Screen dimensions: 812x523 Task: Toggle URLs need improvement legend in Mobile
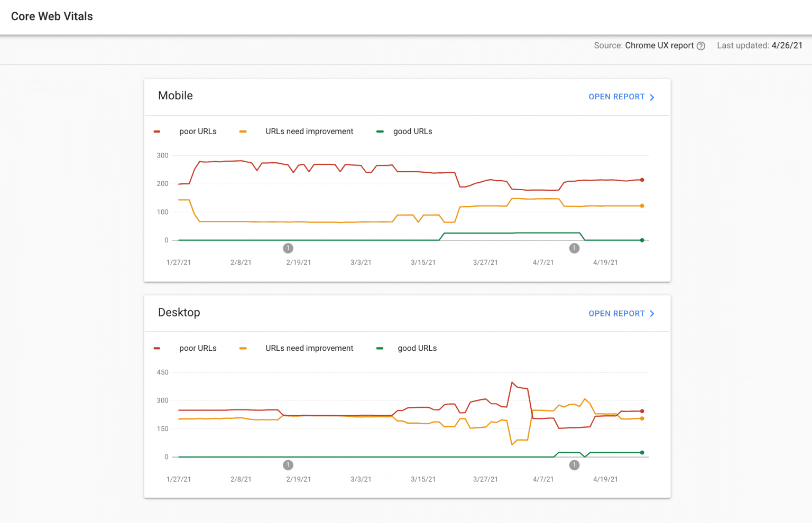(309, 132)
